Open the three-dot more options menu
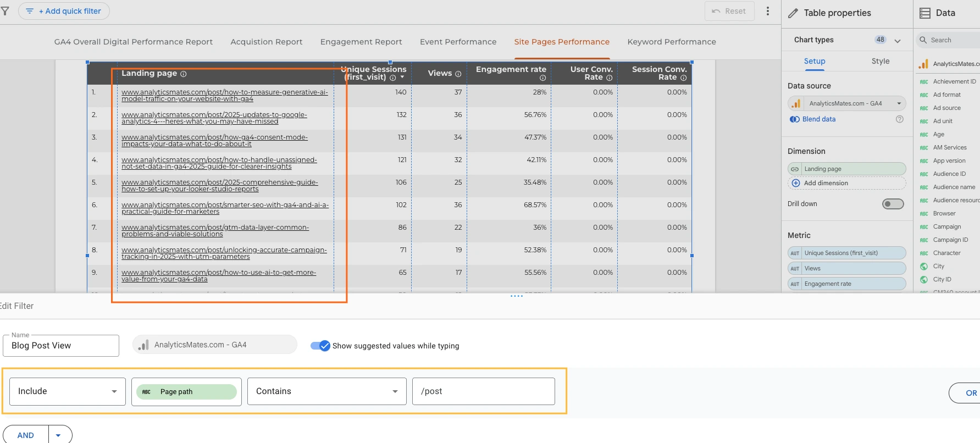 click(x=768, y=11)
